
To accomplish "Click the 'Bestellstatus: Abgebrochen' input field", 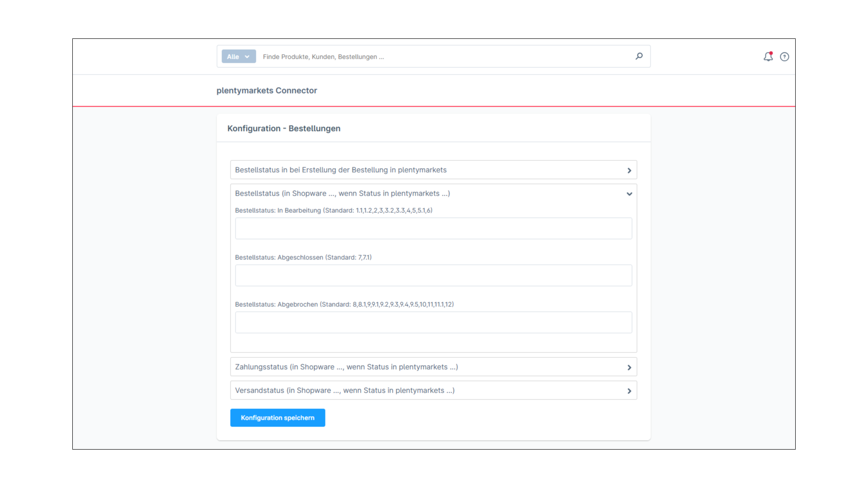I will 434,323.
